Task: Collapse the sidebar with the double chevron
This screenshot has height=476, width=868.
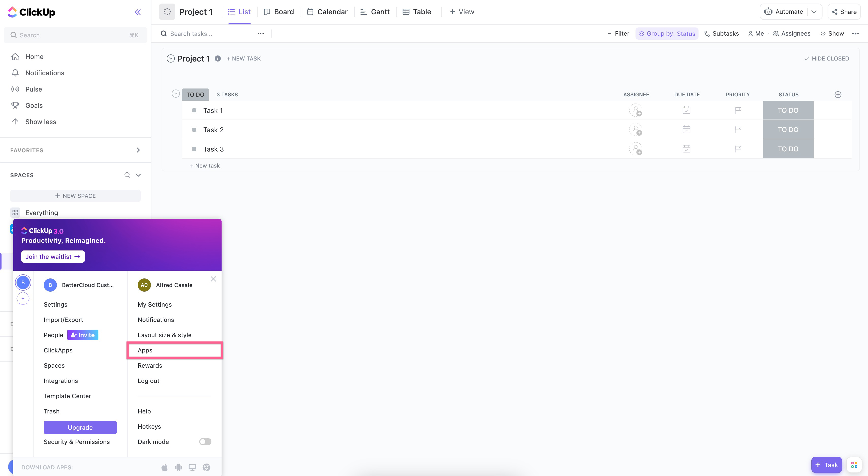Action: (x=137, y=12)
